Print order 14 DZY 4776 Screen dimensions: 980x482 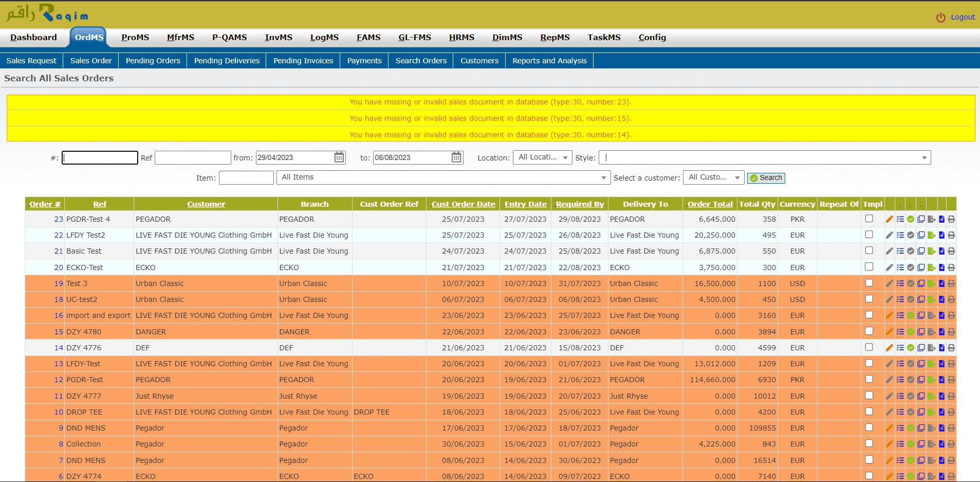(x=951, y=348)
